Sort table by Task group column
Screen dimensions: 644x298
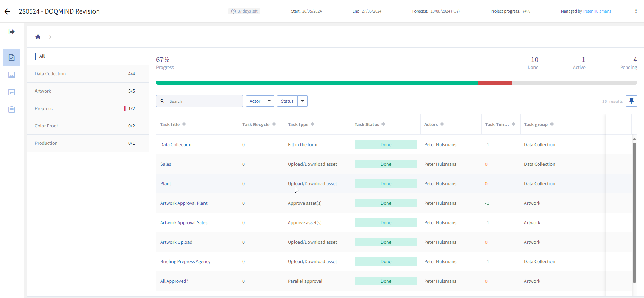552,124
